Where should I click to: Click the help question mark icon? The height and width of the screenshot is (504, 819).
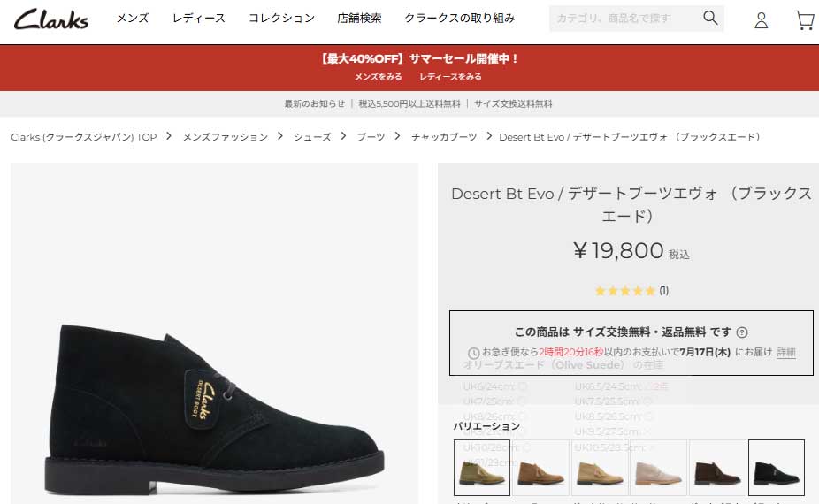click(x=742, y=332)
